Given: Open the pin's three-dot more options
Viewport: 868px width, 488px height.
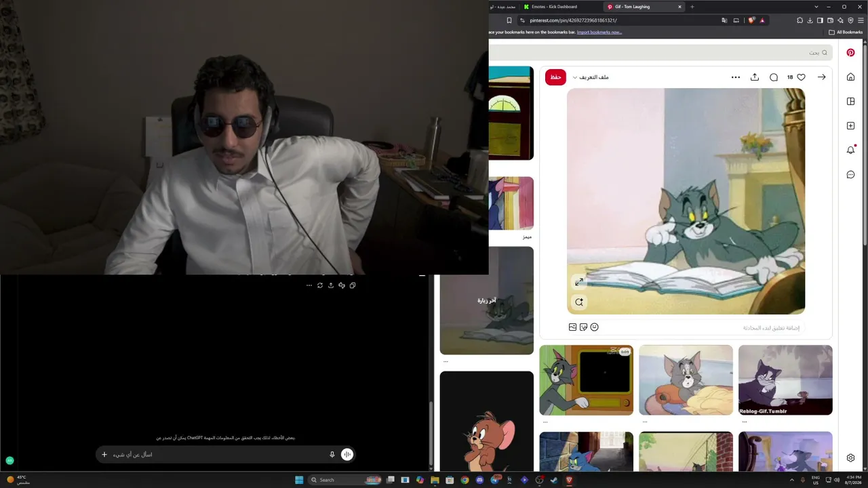Looking at the screenshot, I should pyautogui.click(x=736, y=77).
